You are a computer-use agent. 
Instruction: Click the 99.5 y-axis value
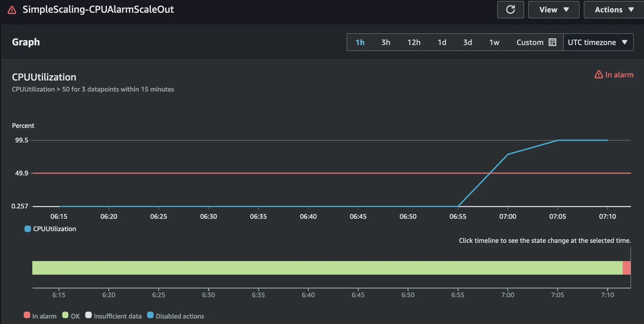click(x=21, y=140)
